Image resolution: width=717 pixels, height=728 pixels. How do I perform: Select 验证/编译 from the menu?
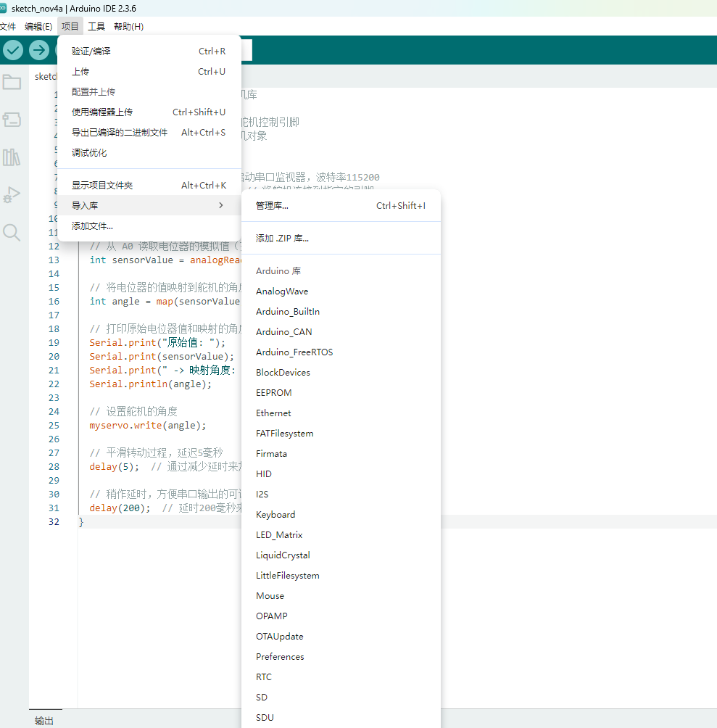[x=149, y=51]
